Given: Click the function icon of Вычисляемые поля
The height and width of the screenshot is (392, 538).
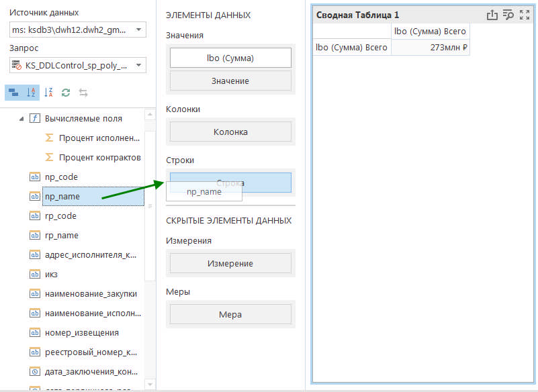Looking at the screenshot, I should [x=35, y=118].
